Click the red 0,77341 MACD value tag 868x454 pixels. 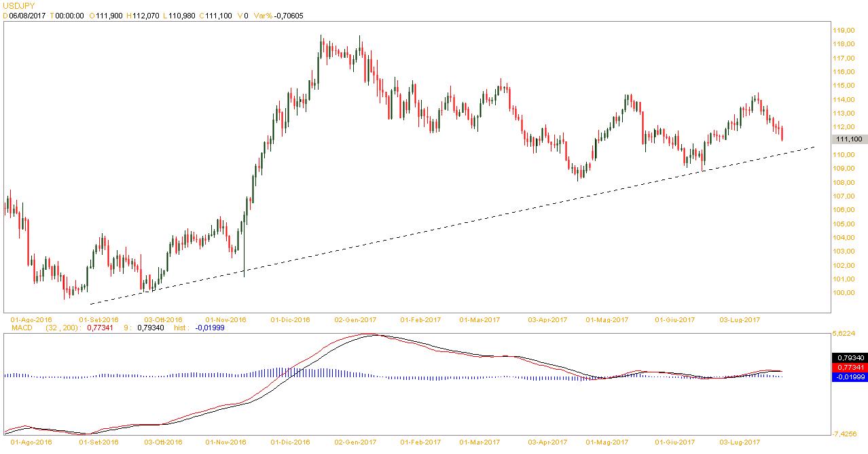point(849,367)
